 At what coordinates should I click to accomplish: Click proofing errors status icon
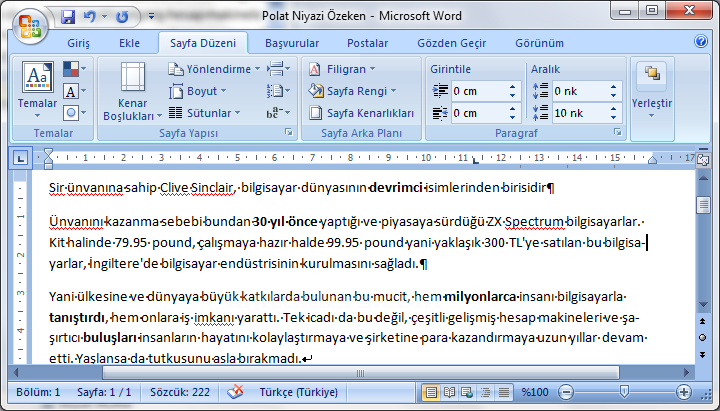236,392
